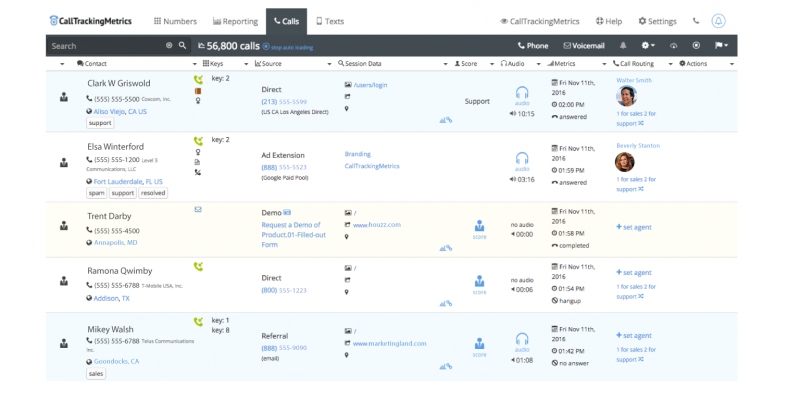Screen dimensions: 800x400
Task: Click the record circle icon in toolbar
Action: pyautogui.click(x=696, y=45)
